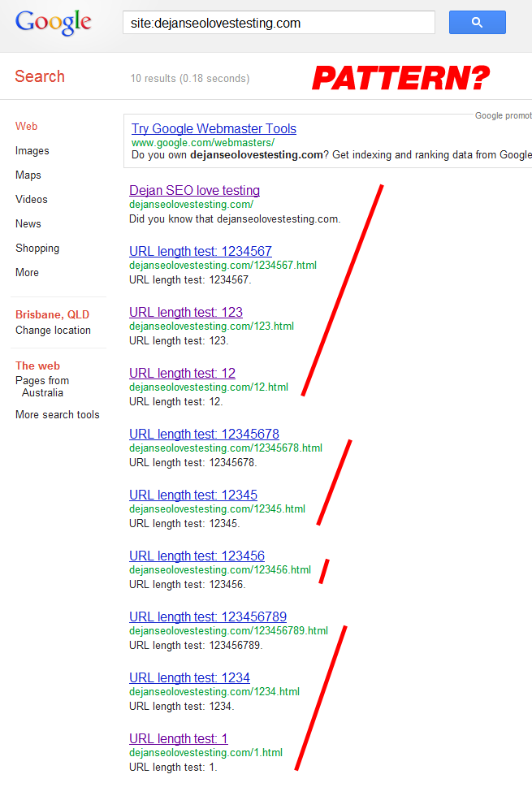532x796 pixels.
Task: Expand the More categories option
Action: (x=27, y=273)
